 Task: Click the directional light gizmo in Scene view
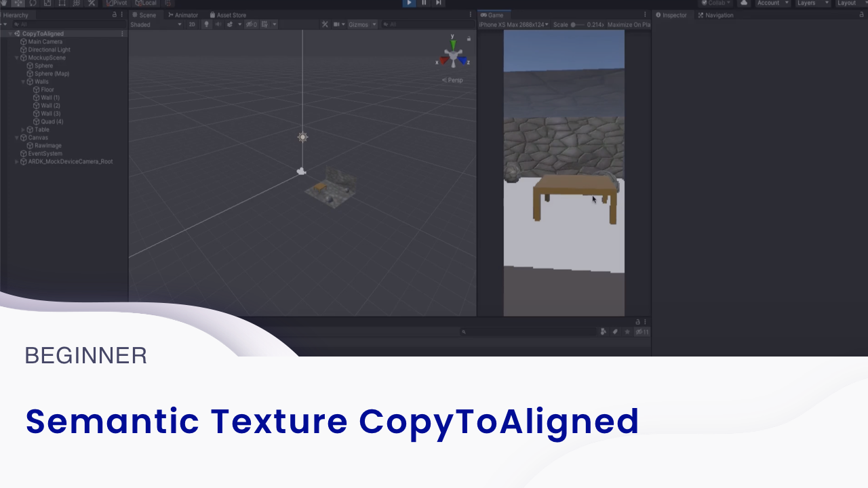point(302,137)
